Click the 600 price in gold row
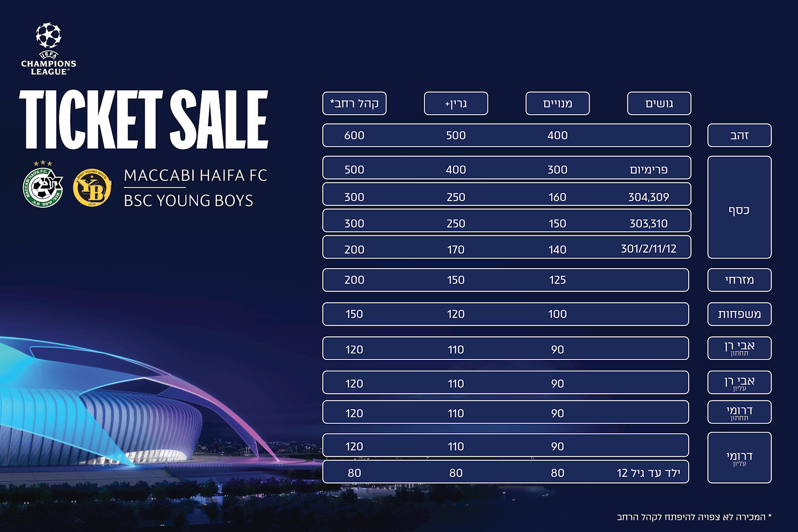 tap(354, 135)
